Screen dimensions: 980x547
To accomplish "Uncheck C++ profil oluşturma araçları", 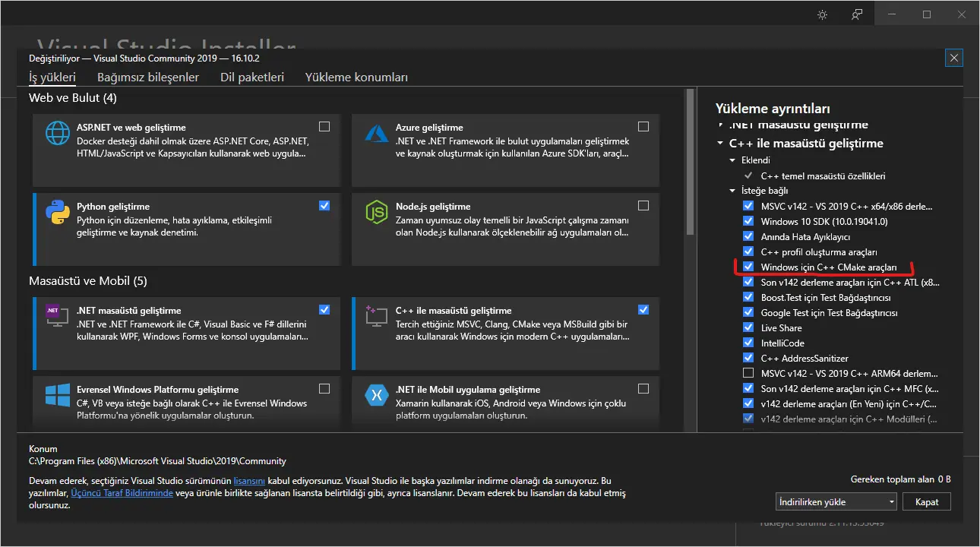I will click(748, 251).
